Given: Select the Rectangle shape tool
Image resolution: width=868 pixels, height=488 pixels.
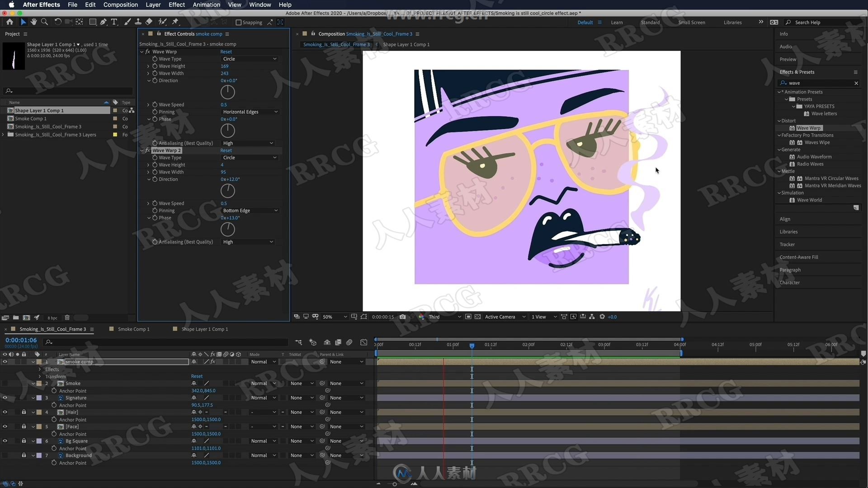Looking at the screenshot, I should coord(93,22).
